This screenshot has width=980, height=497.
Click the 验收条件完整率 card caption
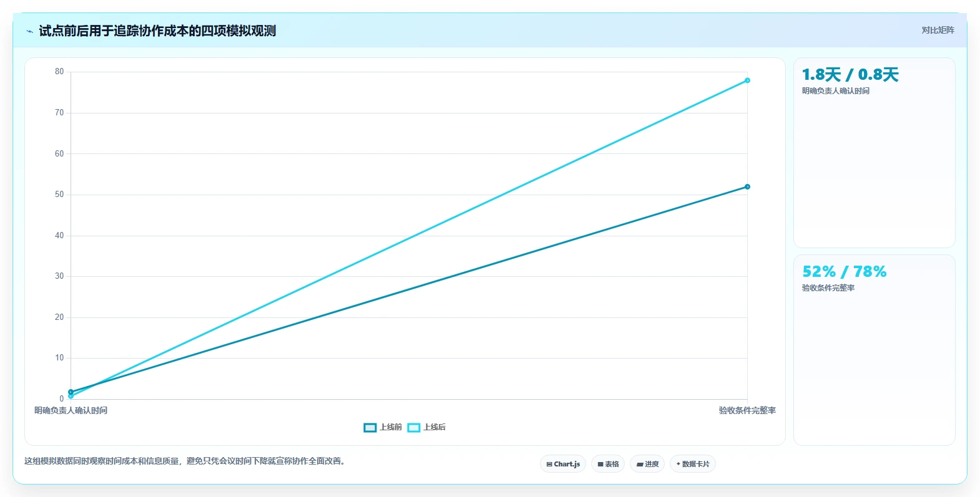click(828, 288)
